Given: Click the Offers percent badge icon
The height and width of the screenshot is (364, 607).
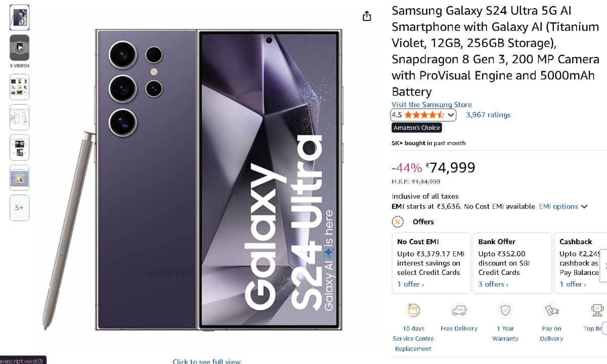Looking at the screenshot, I should coord(398,222).
